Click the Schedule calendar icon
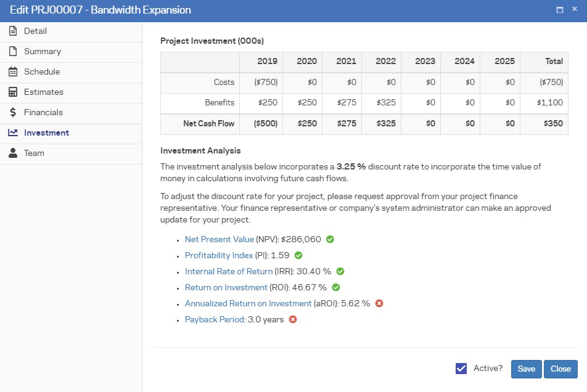 [12, 72]
